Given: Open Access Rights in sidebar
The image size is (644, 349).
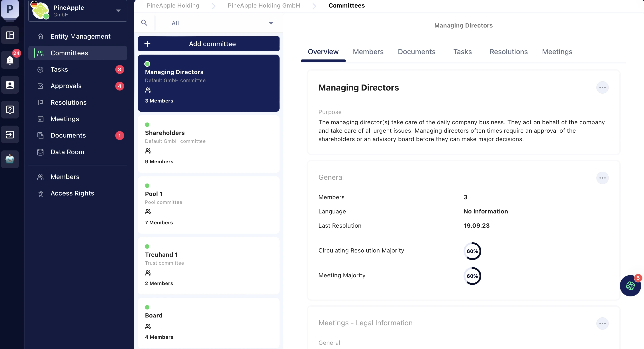Looking at the screenshot, I should tap(78, 193).
